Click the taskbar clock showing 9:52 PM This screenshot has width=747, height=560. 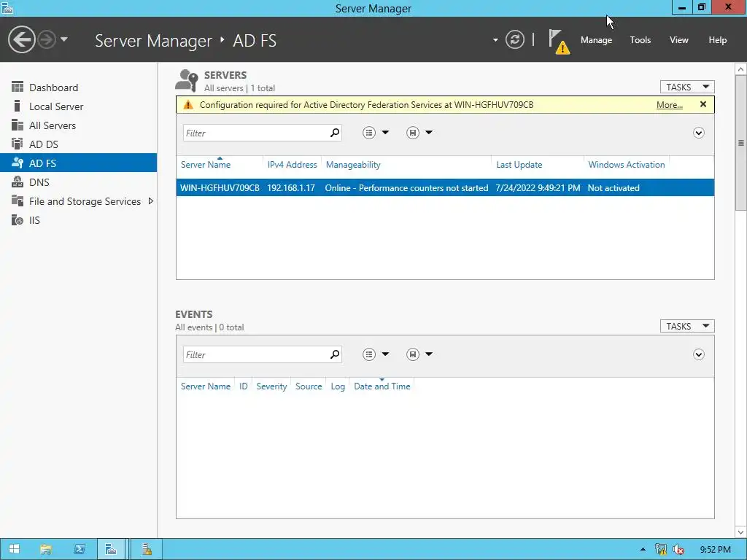tap(715, 550)
